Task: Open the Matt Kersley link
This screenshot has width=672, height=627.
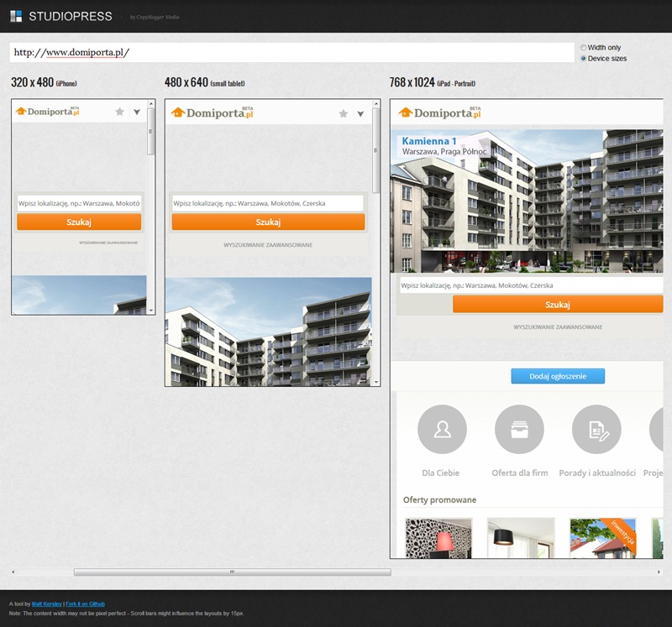Action: [46, 604]
